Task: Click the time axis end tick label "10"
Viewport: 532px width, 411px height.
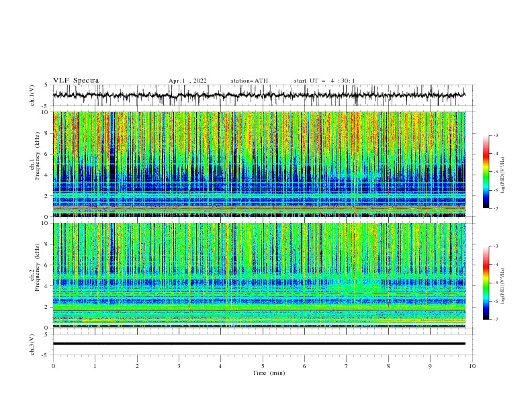Action: (x=472, y=366)
